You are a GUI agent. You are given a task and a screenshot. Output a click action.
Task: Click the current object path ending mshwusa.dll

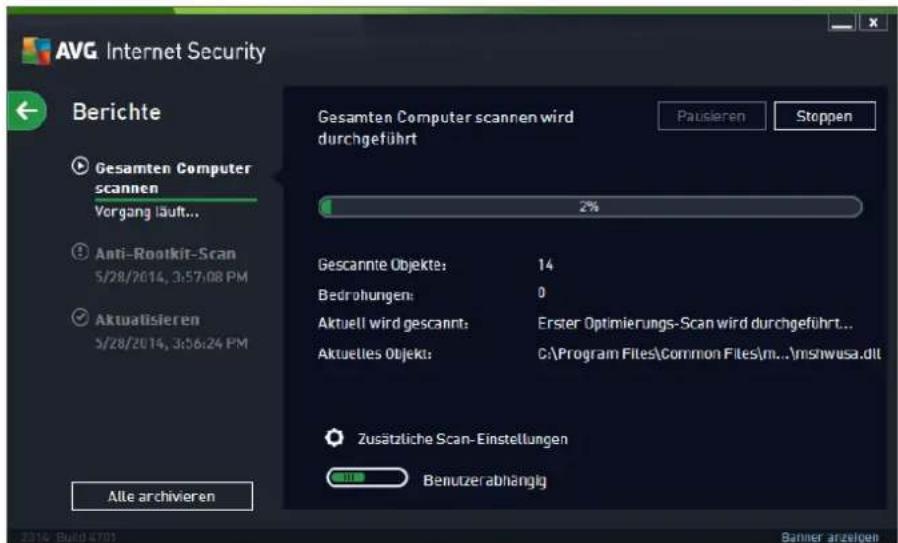[709, 353]
